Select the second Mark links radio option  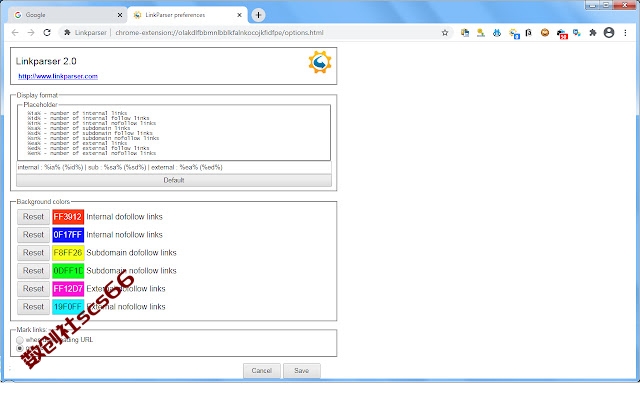[20, 348]
